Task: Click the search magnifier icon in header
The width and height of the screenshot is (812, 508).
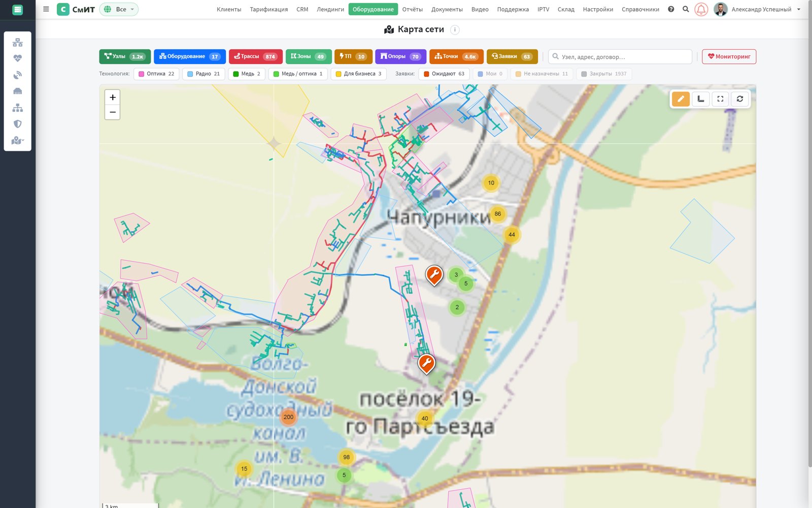Action: pos(686,9)
